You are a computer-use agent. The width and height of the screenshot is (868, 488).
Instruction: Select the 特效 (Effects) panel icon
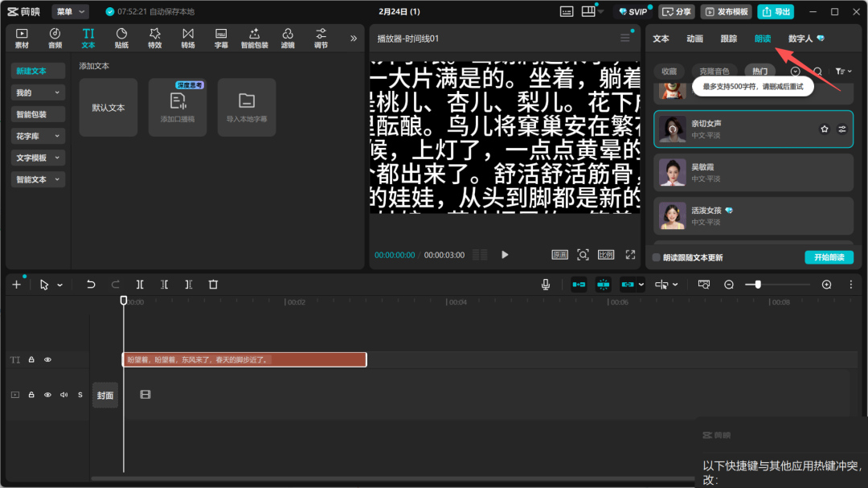154,37
